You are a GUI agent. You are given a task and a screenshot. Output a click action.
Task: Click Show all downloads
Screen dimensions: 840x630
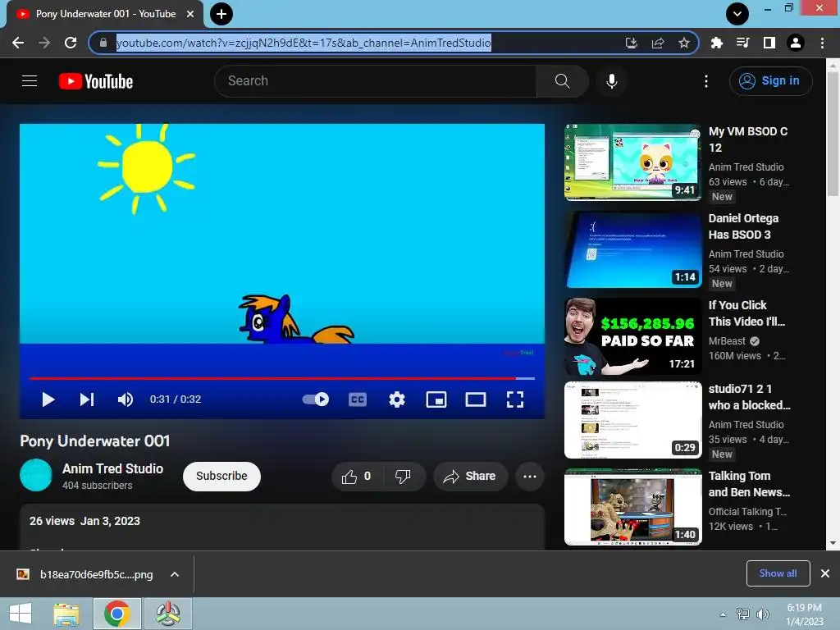click(x=778, y=573)
